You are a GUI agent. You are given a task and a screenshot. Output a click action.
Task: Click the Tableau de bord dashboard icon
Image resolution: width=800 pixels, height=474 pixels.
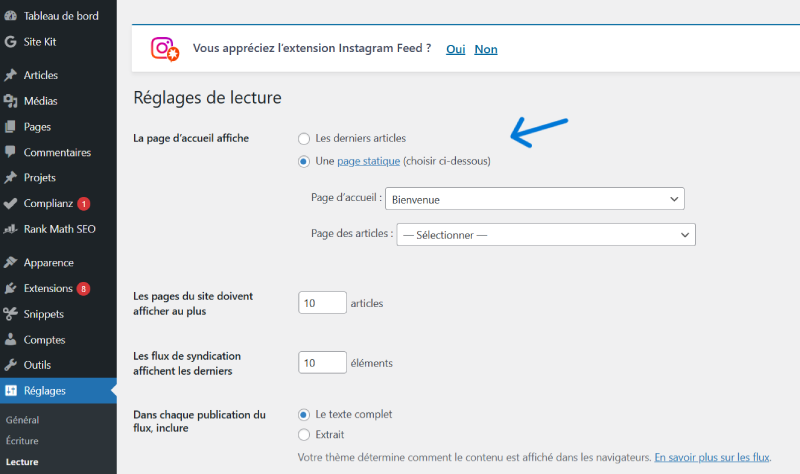[x=10, y=16]
